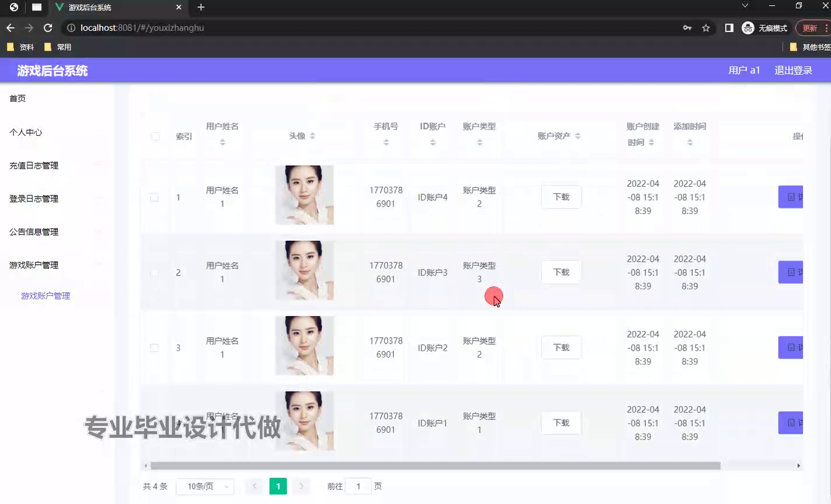
Task: Click the avatar thumbnail in ID账户4 row
Action: (305, 195)
